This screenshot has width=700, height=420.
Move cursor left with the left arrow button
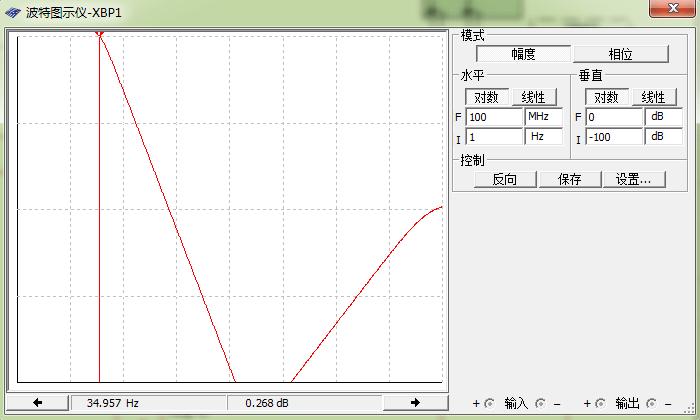coord(37,402)
